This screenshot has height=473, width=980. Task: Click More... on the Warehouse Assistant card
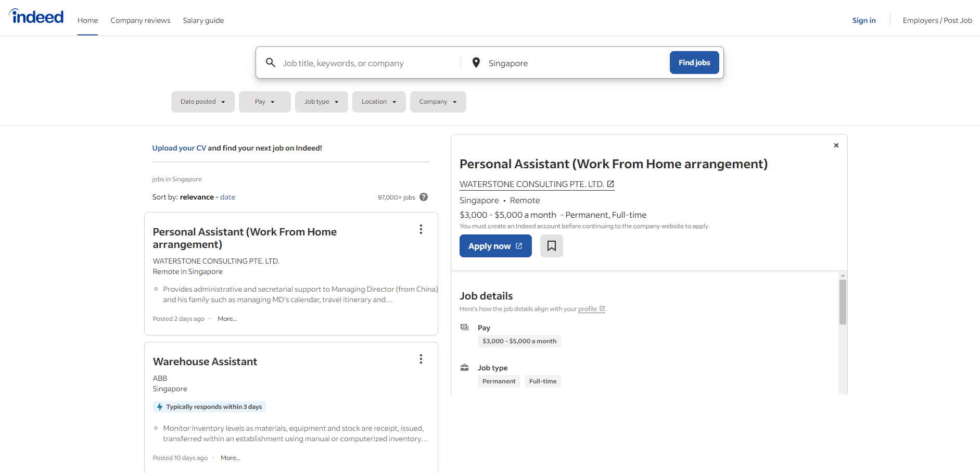coord(231,458)
